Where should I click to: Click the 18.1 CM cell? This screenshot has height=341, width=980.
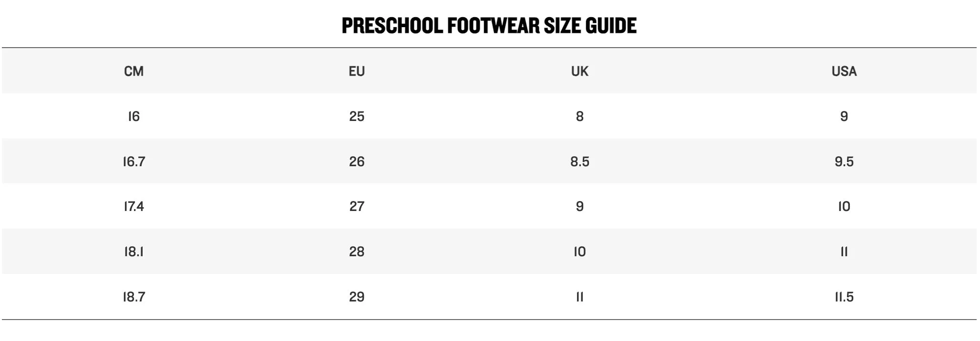tap(134, 251)
